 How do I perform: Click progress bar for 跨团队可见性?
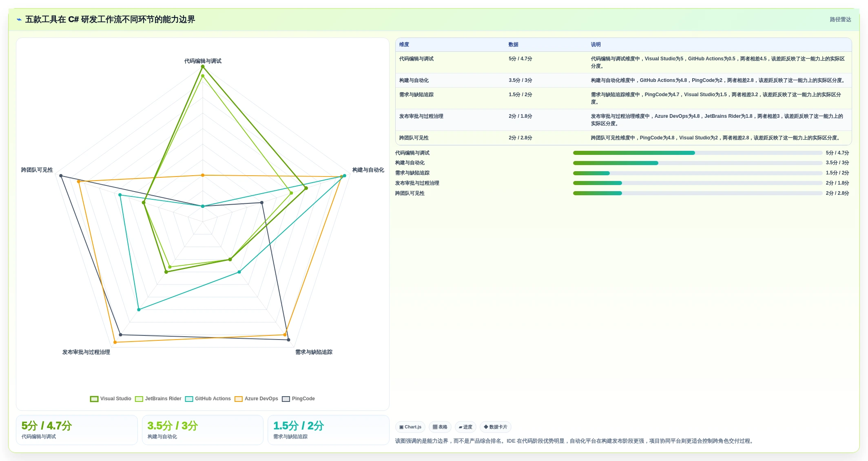pyautogui.click(x=697, y=193)
